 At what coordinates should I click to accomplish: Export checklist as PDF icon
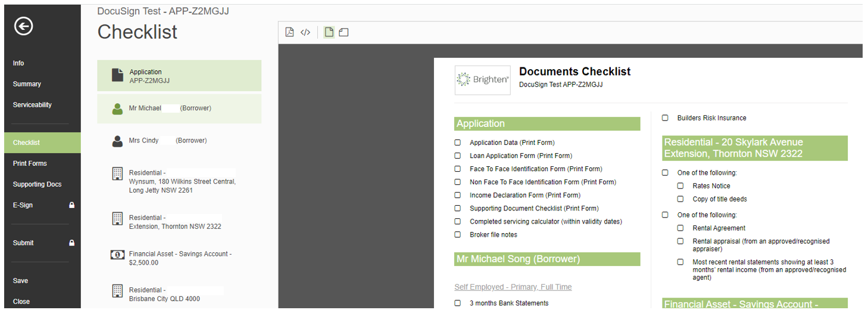289,32
